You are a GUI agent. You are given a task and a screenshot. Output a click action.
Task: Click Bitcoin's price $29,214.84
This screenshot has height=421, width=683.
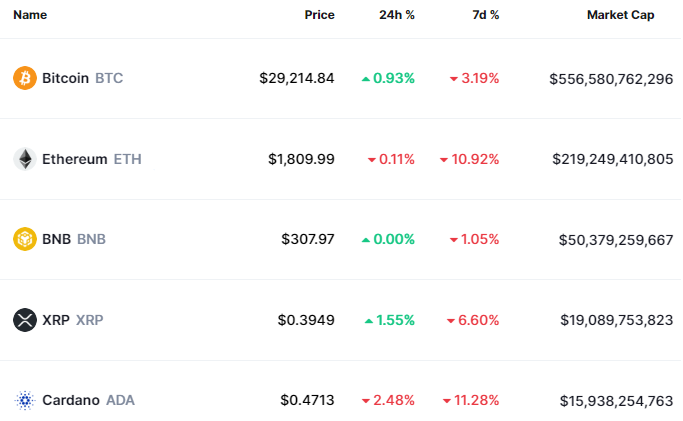(x=296, y=78)
